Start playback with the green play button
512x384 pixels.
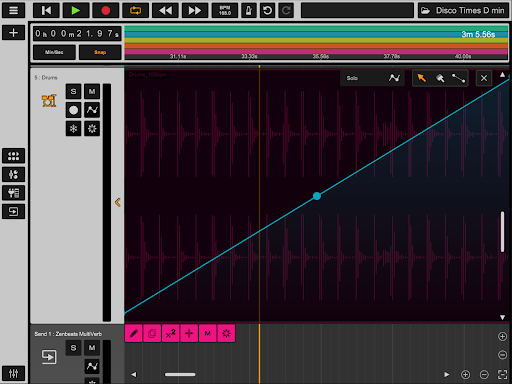coord(76,10)
